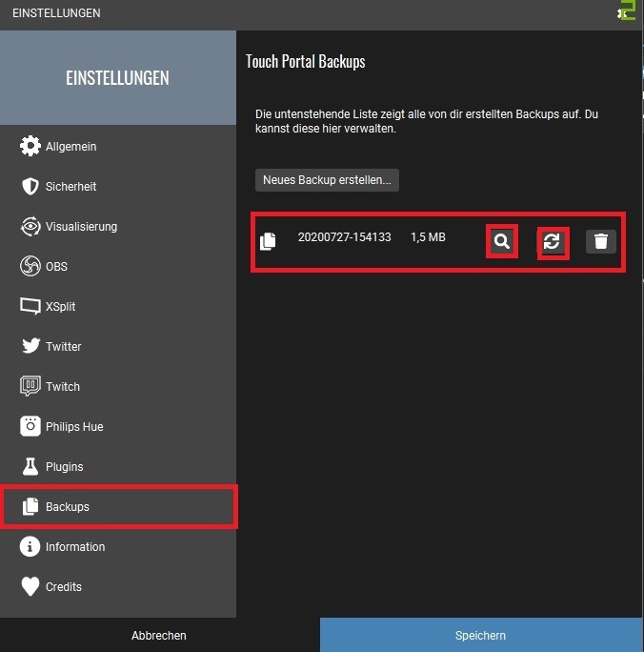
Task: Click the gear icon next to Allgemein
Action: 30,147
